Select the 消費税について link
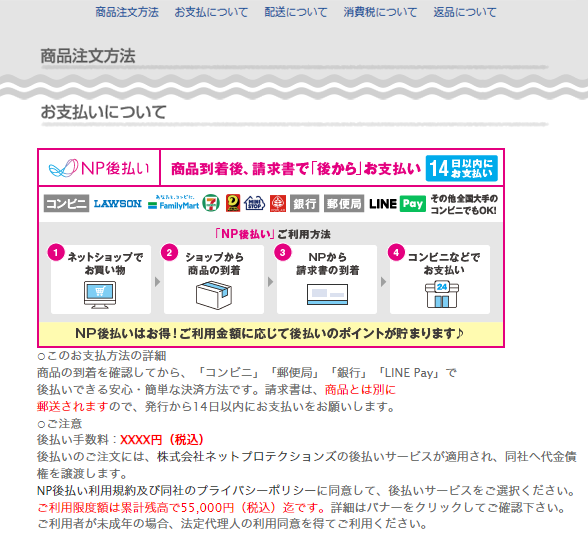588x552 pixels. pyautogui.click(x=380, y=12)
